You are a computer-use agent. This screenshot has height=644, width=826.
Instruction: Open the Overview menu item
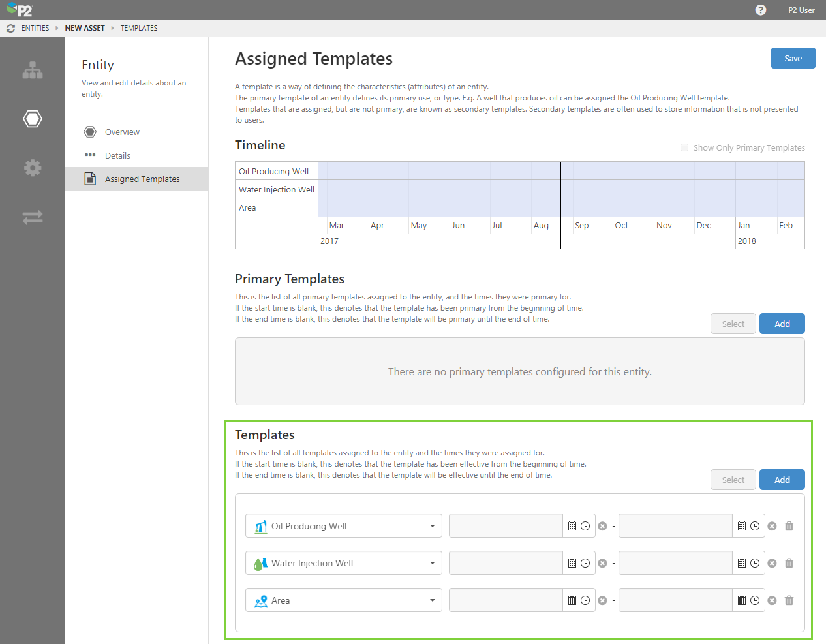point(122,132)
